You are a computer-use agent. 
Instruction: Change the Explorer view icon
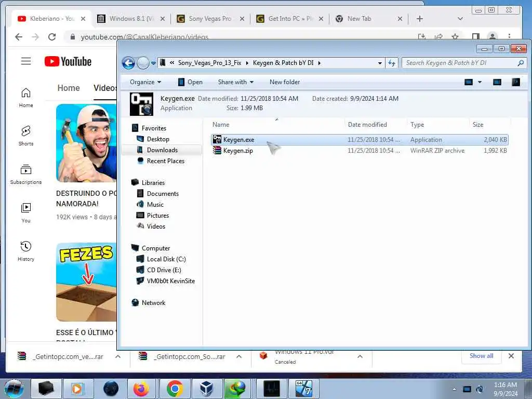(469, 82)
